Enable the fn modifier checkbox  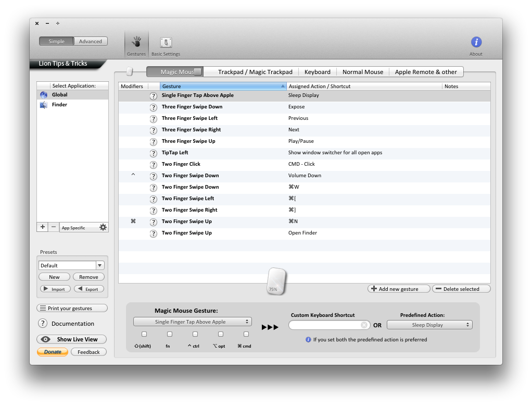point(170,334)
